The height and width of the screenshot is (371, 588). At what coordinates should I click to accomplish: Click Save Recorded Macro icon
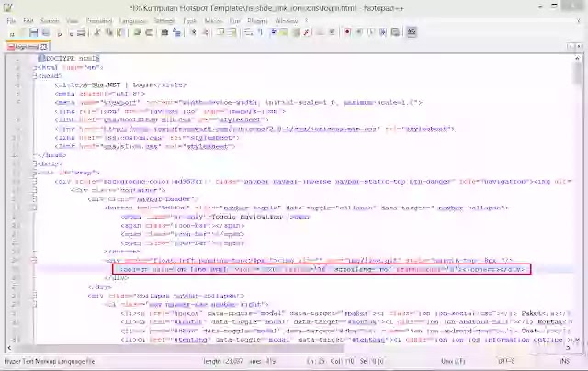(395, 33)
